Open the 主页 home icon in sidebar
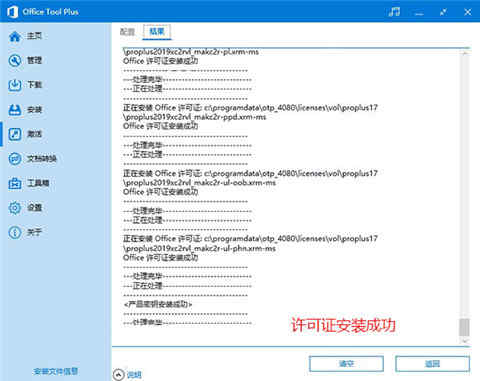 click(15, 36)
